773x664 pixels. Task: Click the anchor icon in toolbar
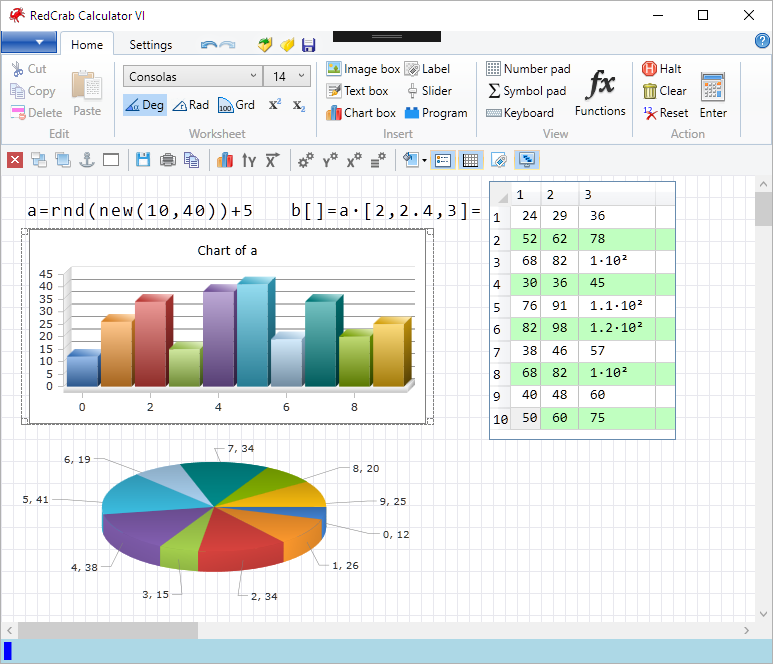[86, 160]
